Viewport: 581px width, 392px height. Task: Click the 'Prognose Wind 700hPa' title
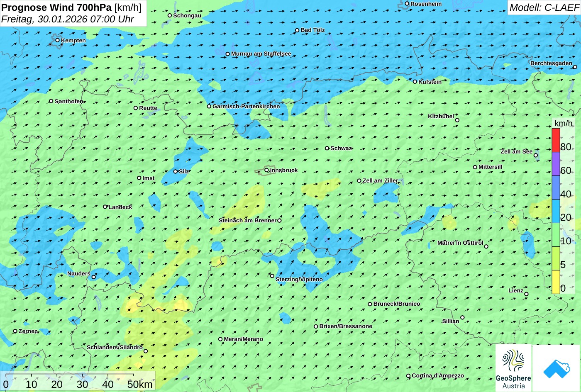pos(56,7)
